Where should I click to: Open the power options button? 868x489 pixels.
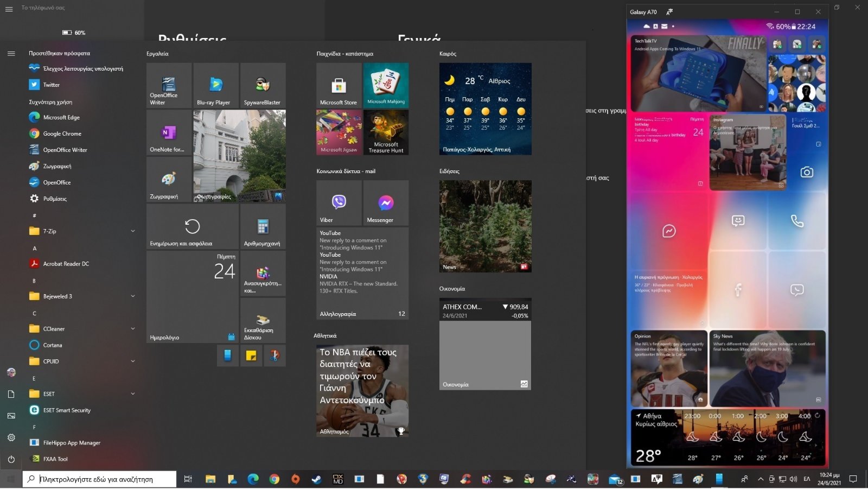click(x=11, y=459)
